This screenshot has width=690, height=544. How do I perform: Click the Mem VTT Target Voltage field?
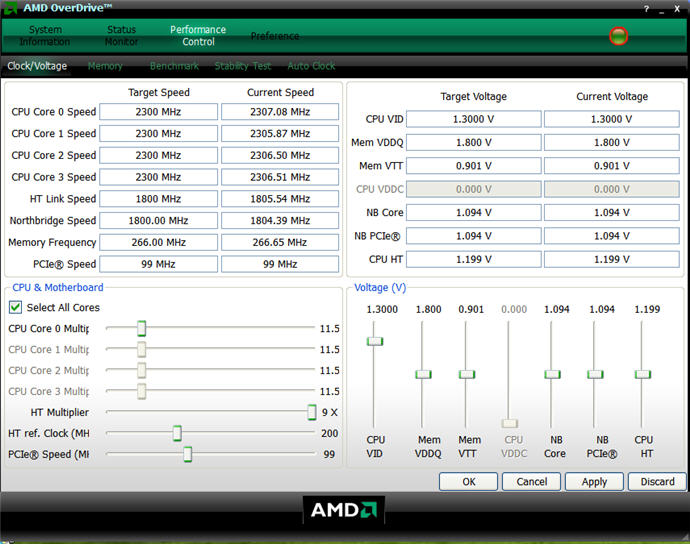(473, 166)
